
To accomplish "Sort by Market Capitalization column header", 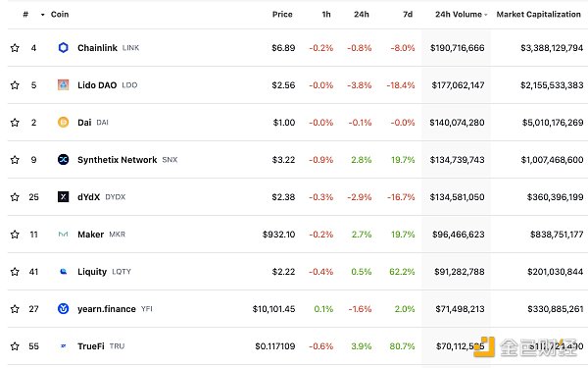I will tap(538, 15).
